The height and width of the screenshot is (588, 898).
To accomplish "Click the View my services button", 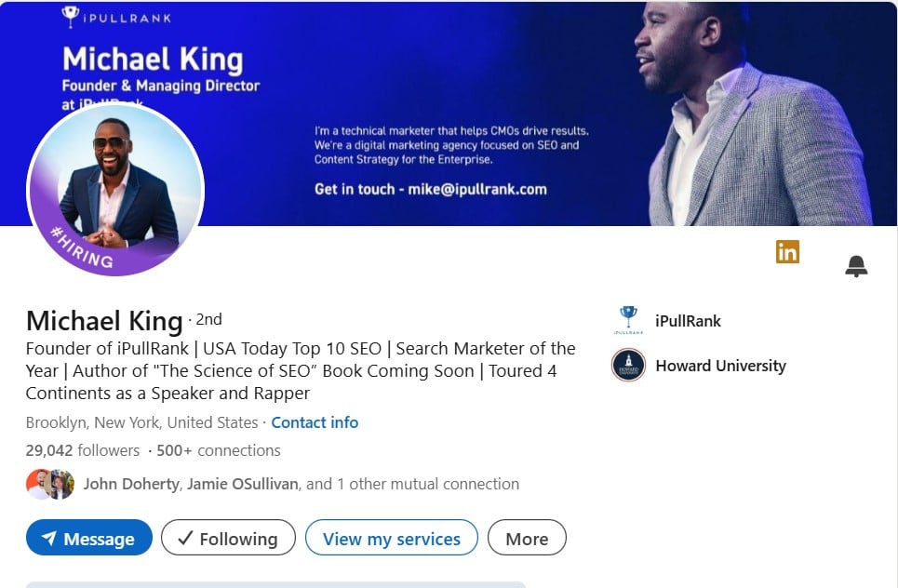I will pos(391,538).
